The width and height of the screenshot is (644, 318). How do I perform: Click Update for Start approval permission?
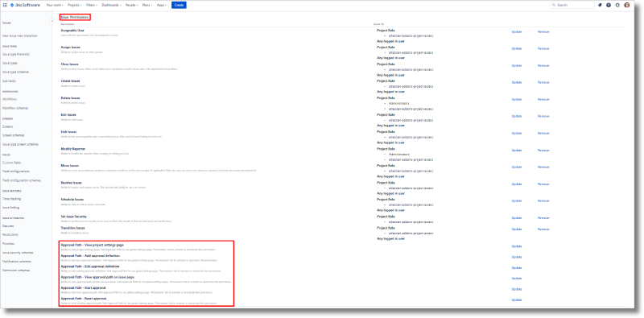(x=517, y=289)
